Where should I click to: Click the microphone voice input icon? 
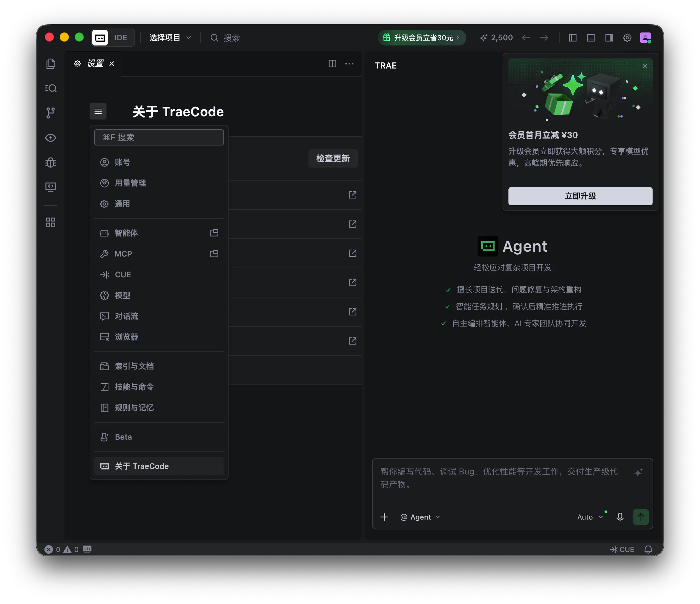click(620, 517)
